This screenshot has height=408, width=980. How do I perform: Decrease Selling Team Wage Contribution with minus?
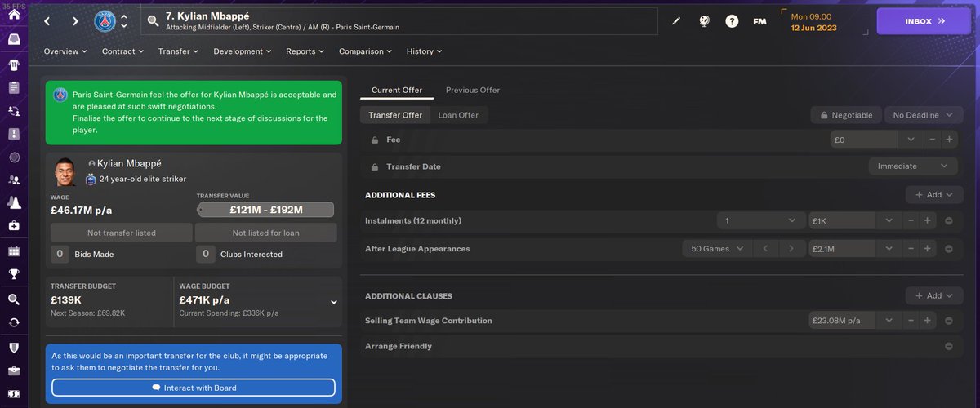click(x=911, y=321)
